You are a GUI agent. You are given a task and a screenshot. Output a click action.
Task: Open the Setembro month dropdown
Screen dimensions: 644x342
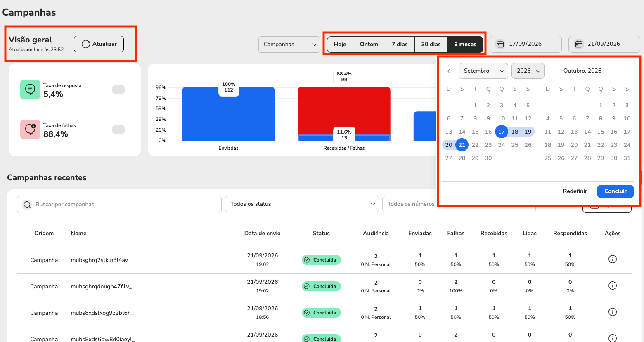(x=483, y=71)
